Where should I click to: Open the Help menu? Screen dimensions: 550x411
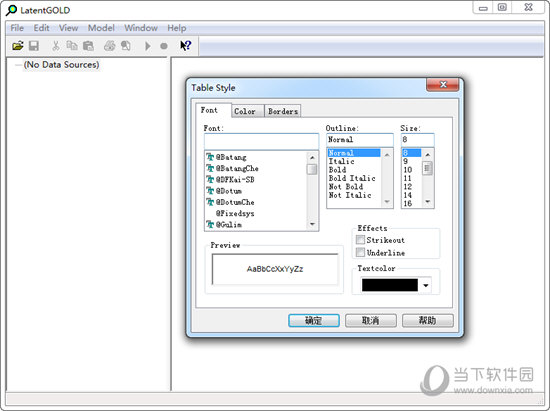(x=176, y=28)
